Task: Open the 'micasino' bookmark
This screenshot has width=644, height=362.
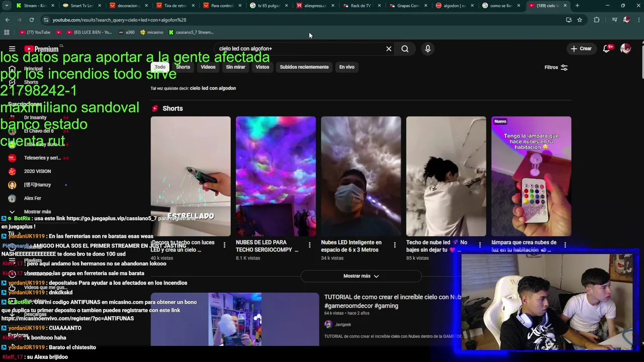Action: [152, 32]
